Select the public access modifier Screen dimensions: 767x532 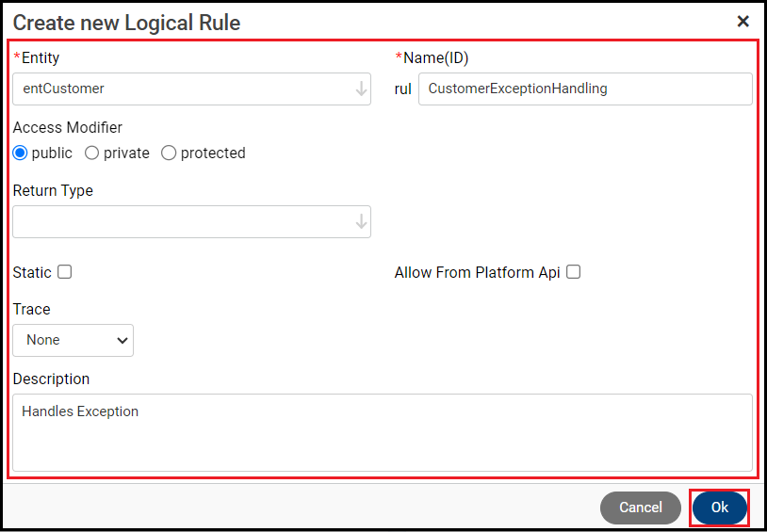(20, 153)
